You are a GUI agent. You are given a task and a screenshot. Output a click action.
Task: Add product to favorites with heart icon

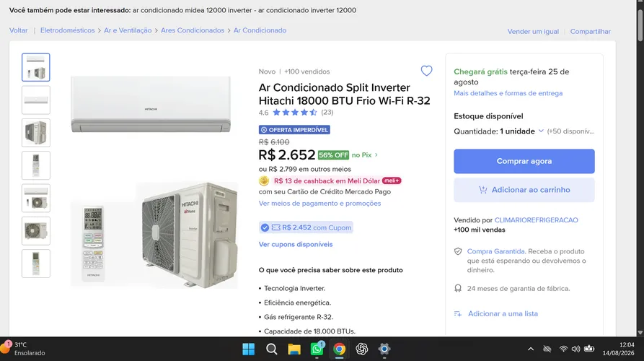pos(426,71)
